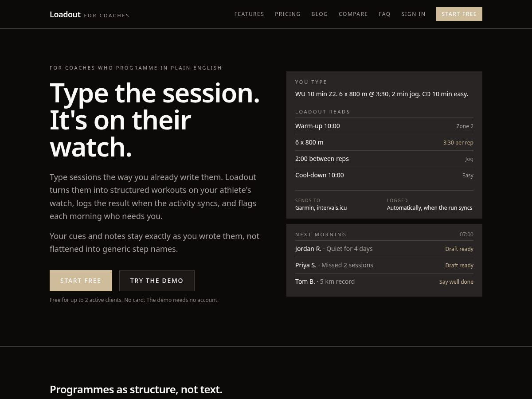Select the '2:00 between reps' row
The image size is (532, 399).
384,159
